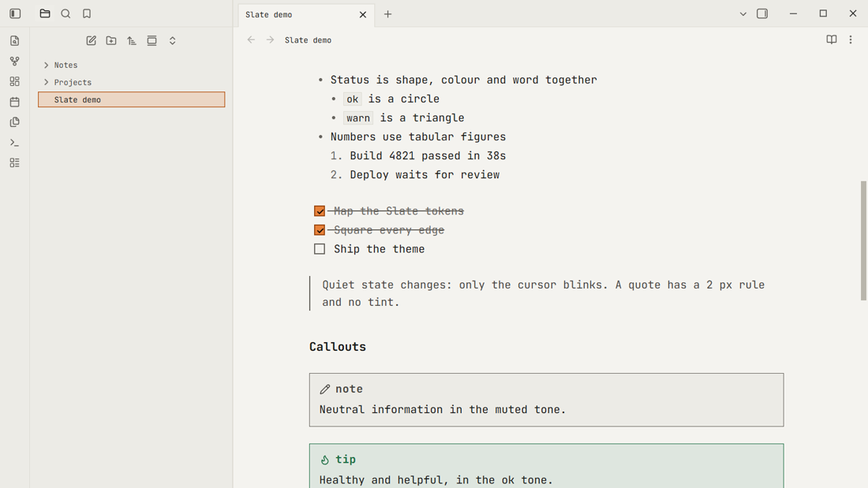Open the search pane tab

click(65, 13)
